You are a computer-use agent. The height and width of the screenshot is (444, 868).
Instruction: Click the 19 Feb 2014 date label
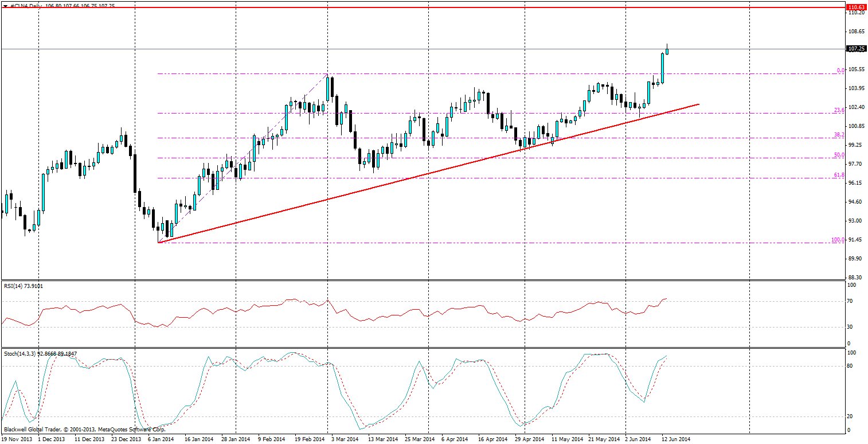tap(310, 439)
